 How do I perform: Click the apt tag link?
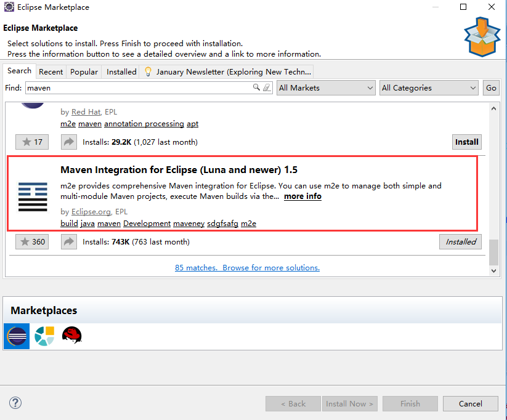(192, 124)
